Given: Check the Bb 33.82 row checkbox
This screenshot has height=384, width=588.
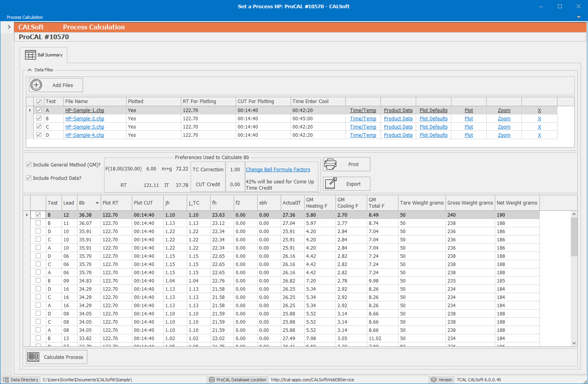Looking at the screenshot, I should point(38,338).
